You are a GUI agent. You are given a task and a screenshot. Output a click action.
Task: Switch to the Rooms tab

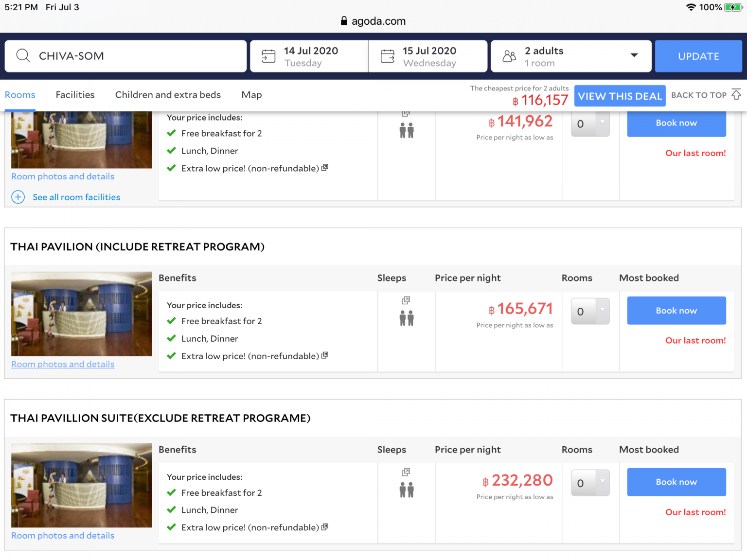point(20,95)
